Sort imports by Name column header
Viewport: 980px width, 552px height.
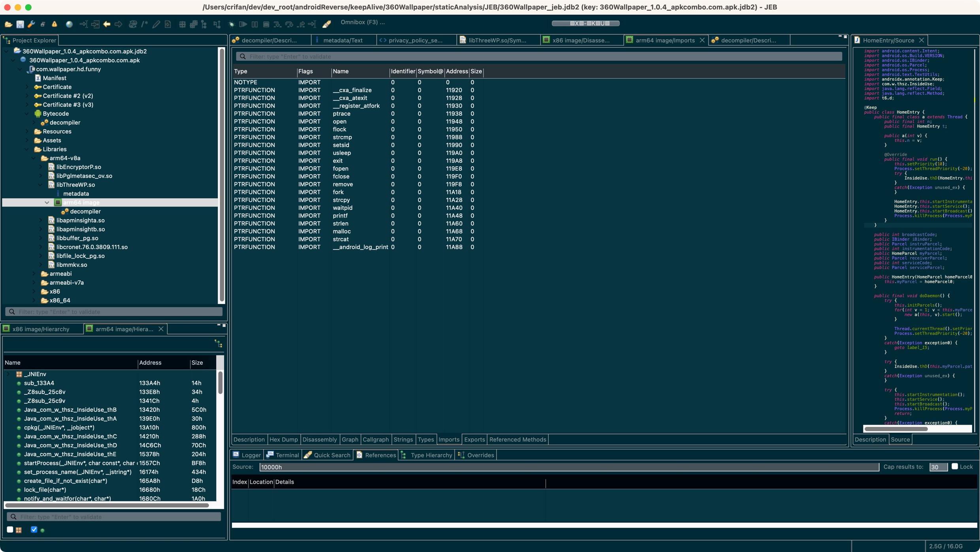pyautogui.click(x=360, y=71)
